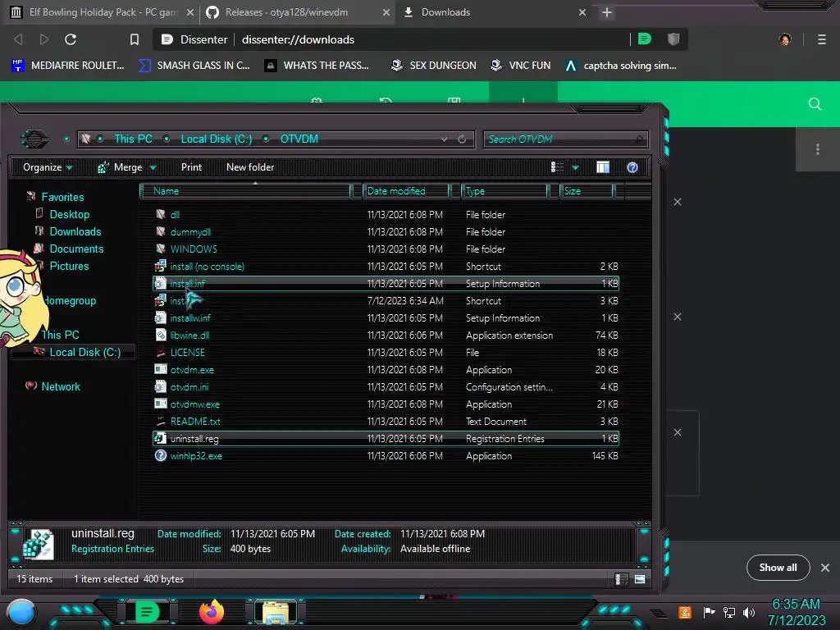Open the File Explorer taskbar button

pos(276,612)
